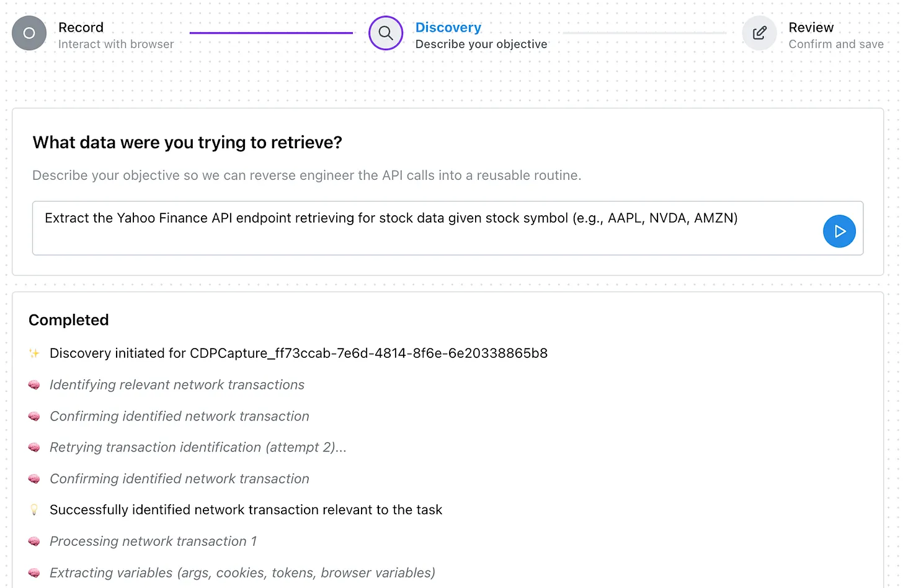Click the Review pencil icon
The width and height of the screenshot is (903, 588).
[759, 33]
